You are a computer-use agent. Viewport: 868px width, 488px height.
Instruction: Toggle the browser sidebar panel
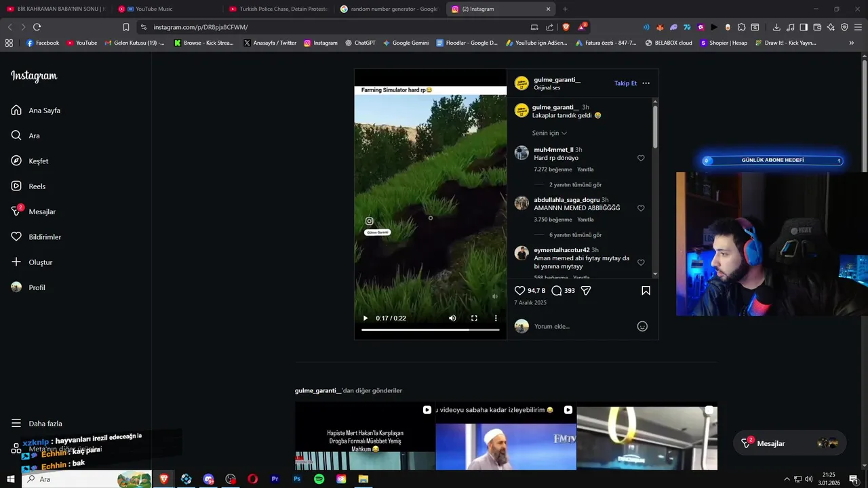click(804, 27)
